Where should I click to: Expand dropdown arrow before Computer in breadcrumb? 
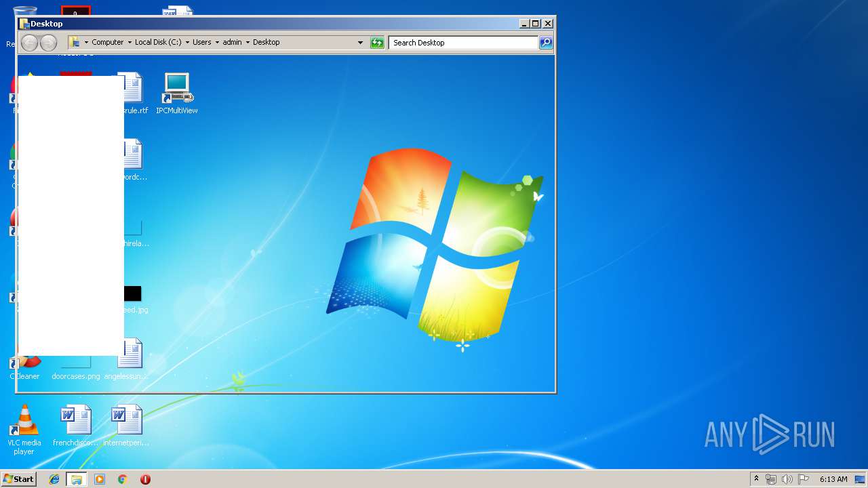86,42
